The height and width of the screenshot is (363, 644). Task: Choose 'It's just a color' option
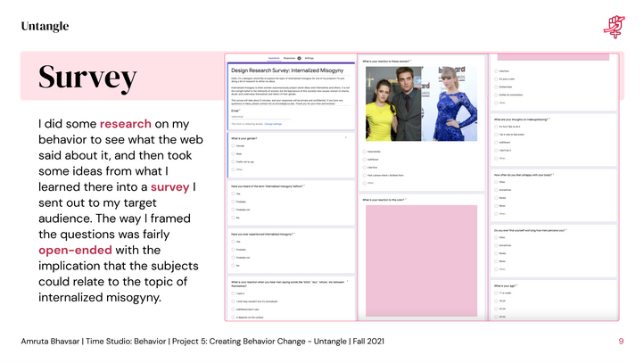504,78
